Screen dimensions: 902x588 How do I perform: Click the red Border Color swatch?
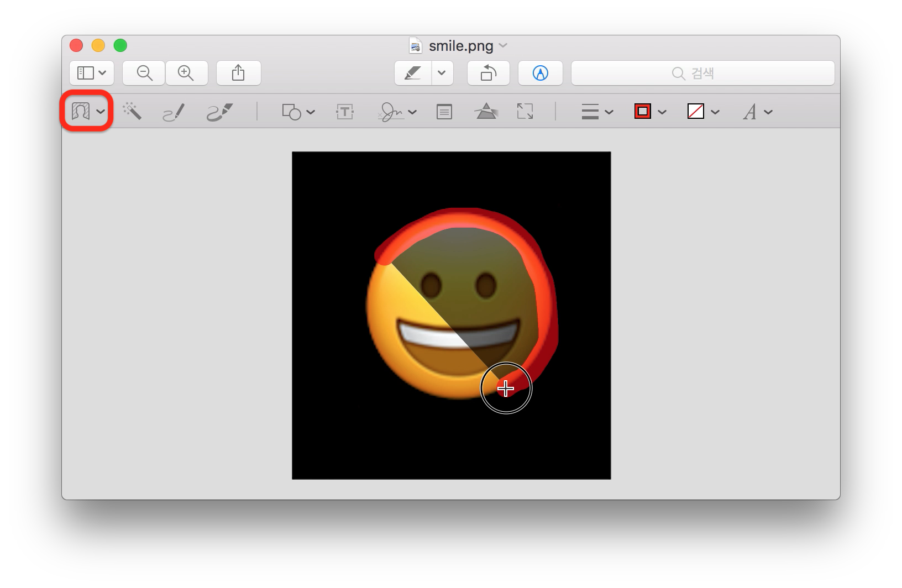click(x=643, y=112)
